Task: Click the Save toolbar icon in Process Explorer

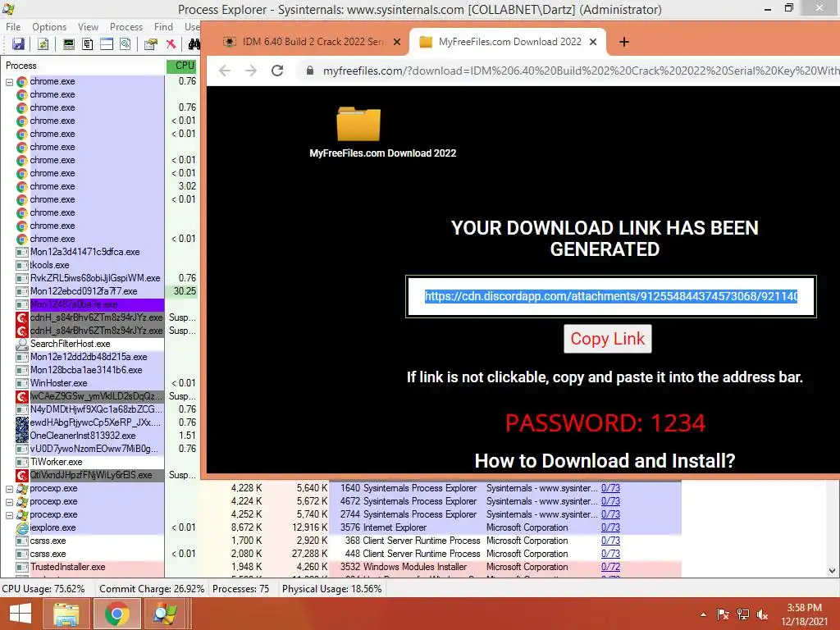Action: (18, 44)
